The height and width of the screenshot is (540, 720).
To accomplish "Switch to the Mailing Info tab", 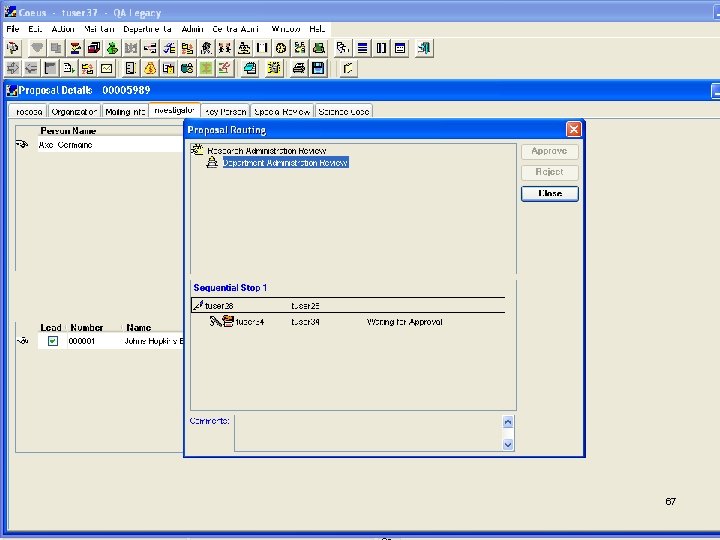I will pos(125,112).
